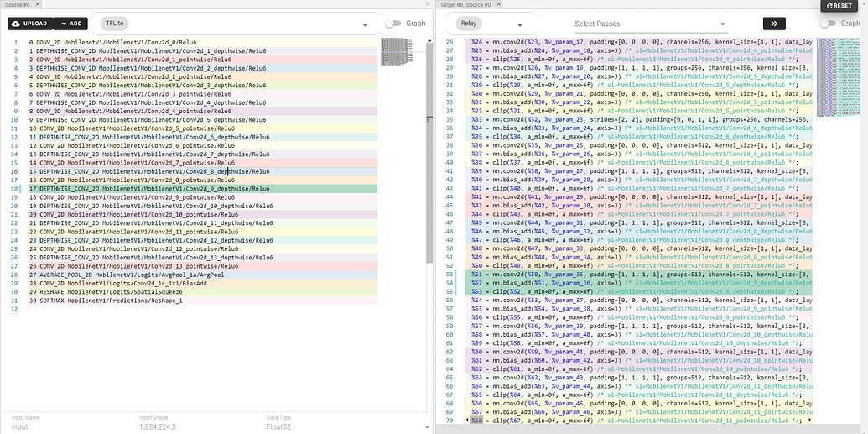
Task: Toggle Graph view in the target panel
Action: tap(830, 24)
